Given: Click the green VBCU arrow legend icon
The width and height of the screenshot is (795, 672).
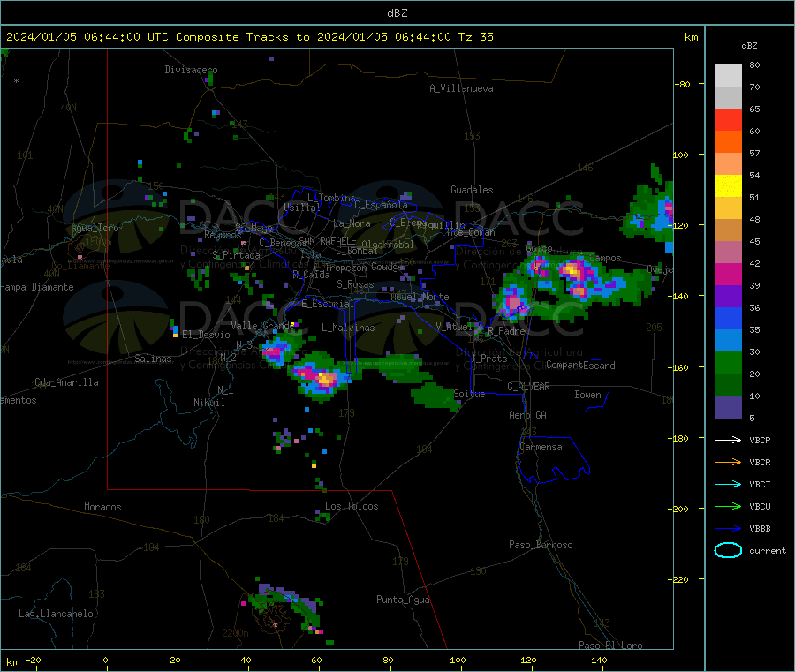Looking at the screenshot, I should 728,506.
